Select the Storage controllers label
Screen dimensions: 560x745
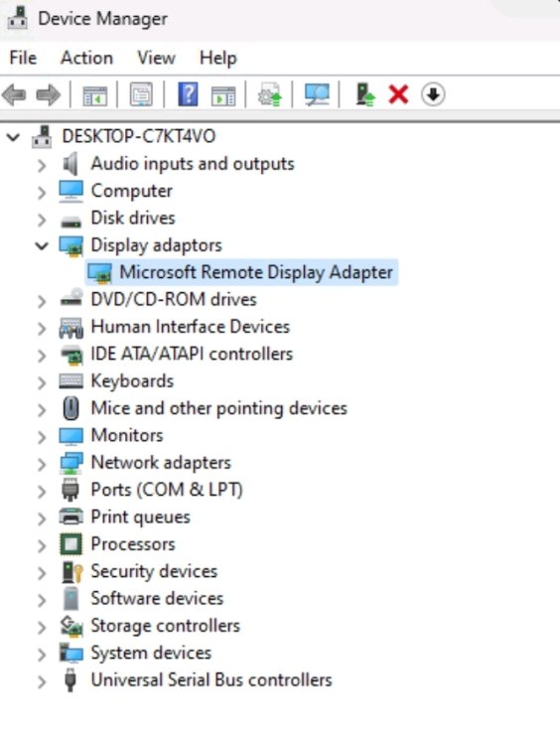165,626
